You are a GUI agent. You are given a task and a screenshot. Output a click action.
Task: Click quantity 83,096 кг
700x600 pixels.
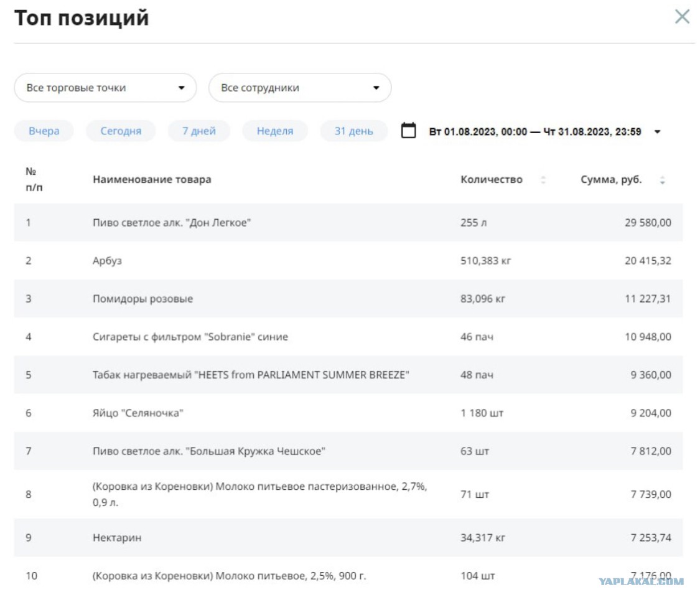pyautogui.click(x=483, y=299)
